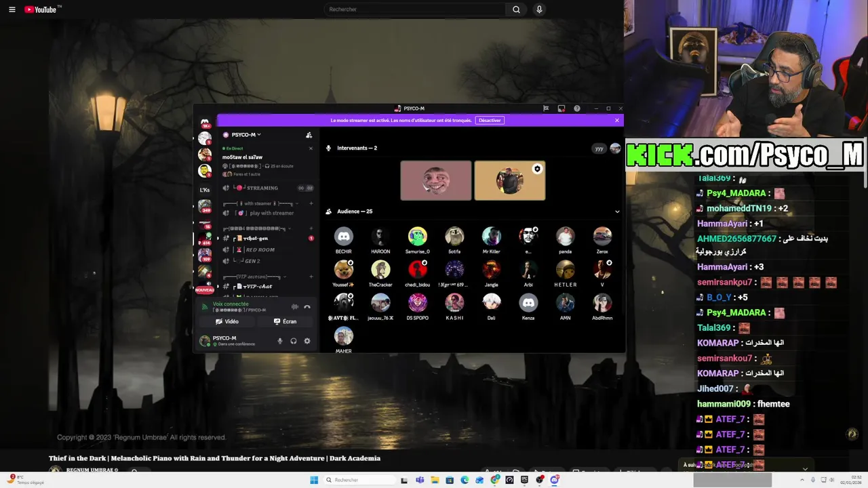Viewport: 868px width, 488px height.
Task: Dismiss the purple streamer mode banner
Action: [617, 121]
